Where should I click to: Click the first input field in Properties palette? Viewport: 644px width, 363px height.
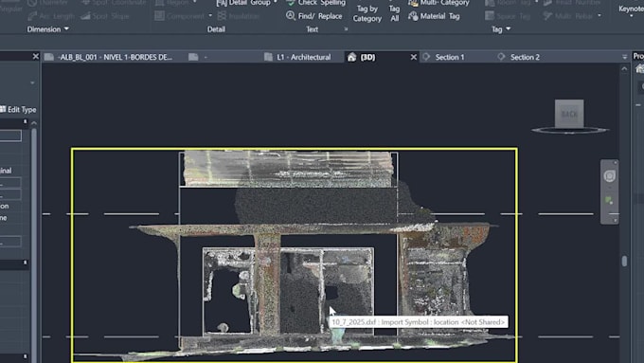tap(9, 136)
